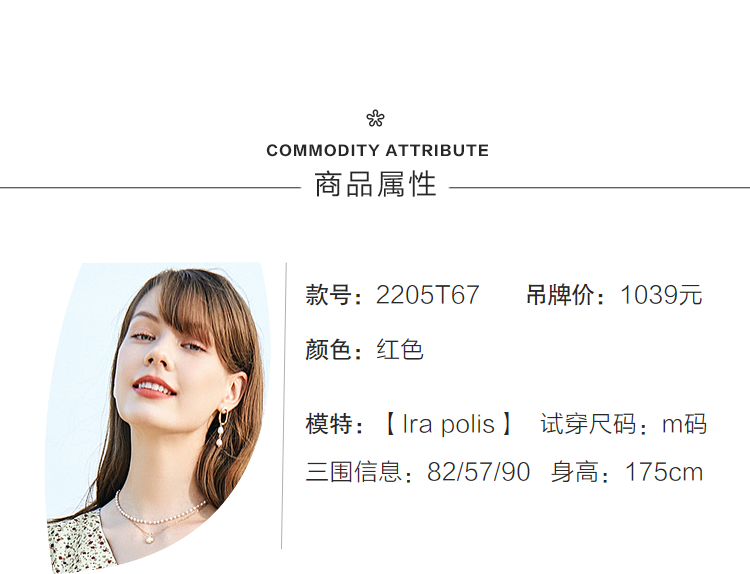The height and width of the screenshot is (574, 750).
Task: Click the 商品属性 section title
Action: pos(375,186)
